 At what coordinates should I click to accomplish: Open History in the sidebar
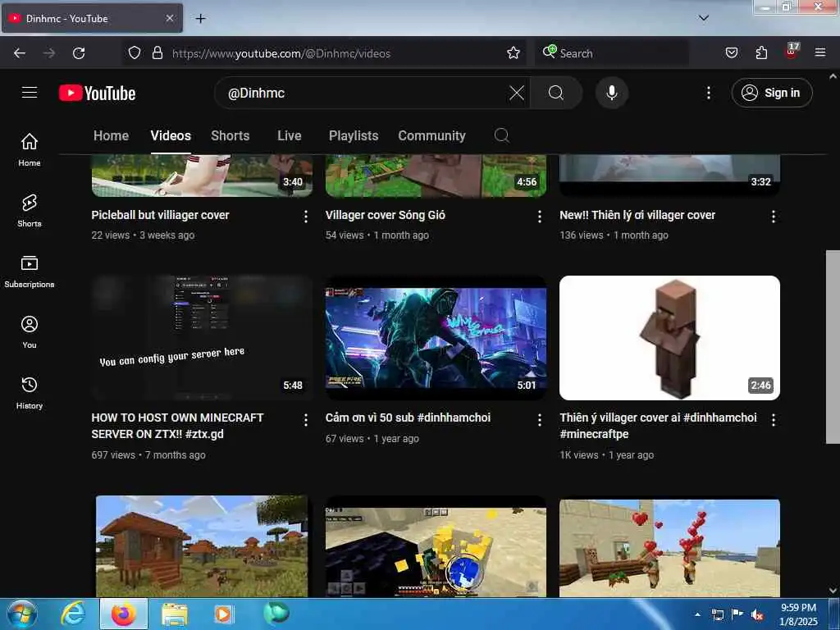pos(30,393)
